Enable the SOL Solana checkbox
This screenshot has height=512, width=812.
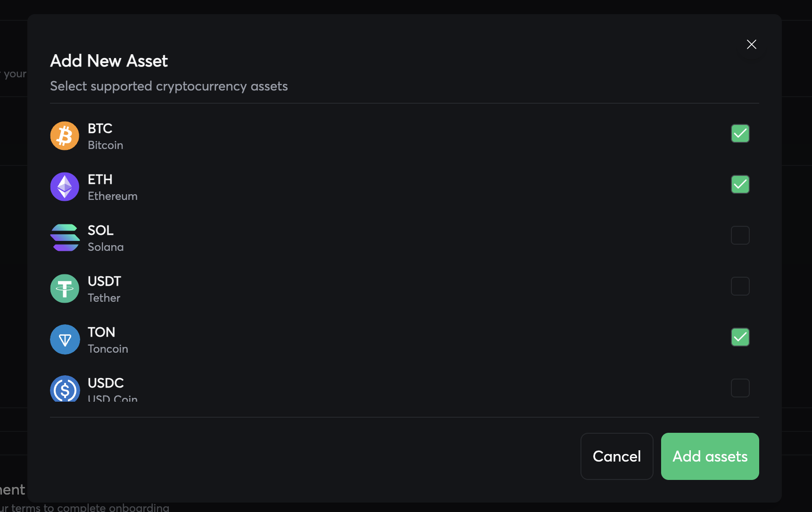(x=740, y=235)
